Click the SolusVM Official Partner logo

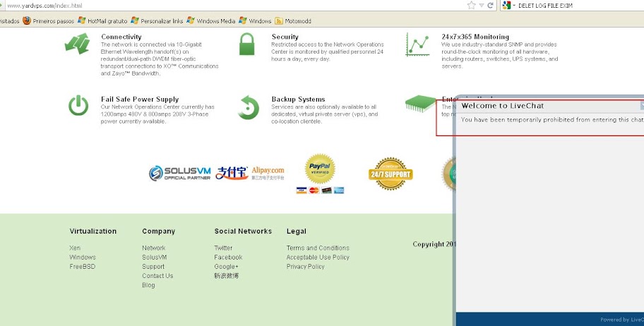click(180, 173)
